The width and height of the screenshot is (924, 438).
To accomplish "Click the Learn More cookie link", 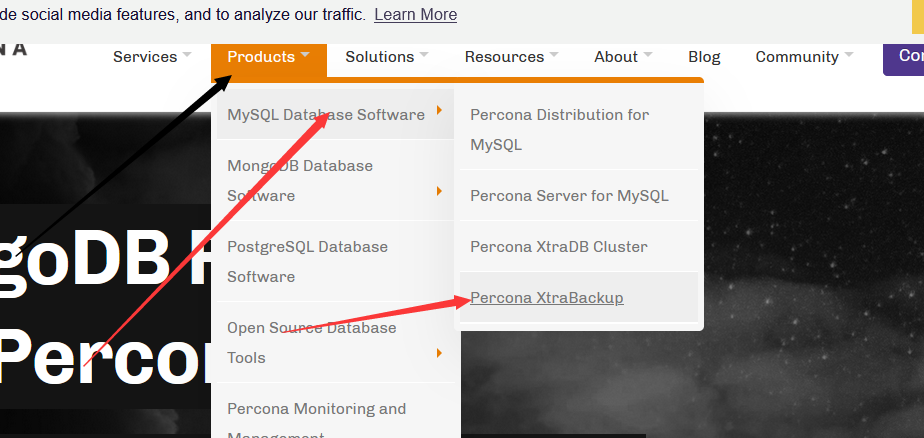I will click(415, 14).
